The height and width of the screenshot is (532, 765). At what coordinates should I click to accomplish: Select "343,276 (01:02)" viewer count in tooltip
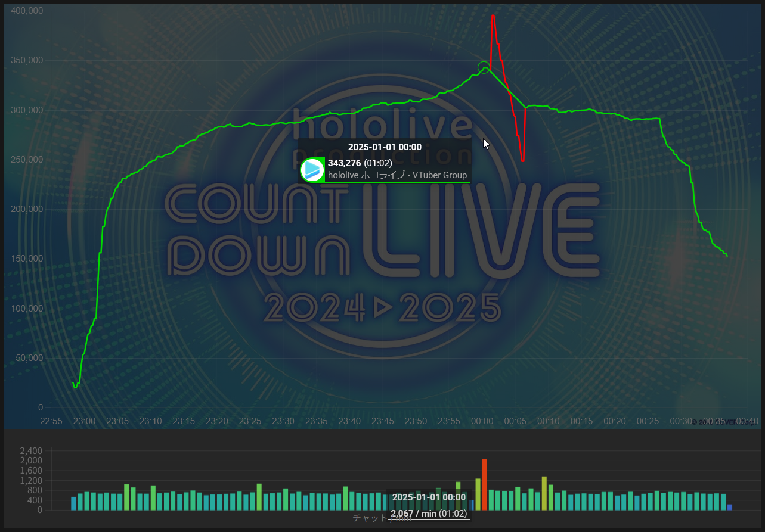coord(360,163)
